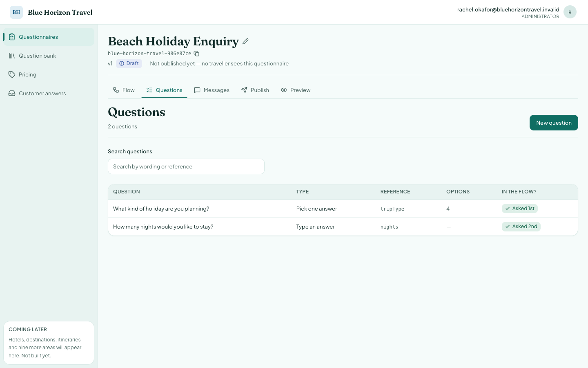Click the options count 4 for tripType
This screenshot has height=368, width=588.
tap(448, 209)
